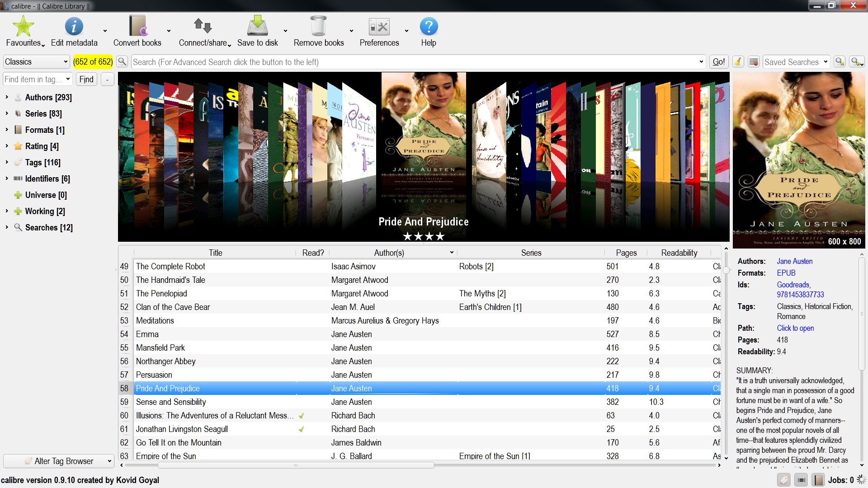Click the Save to disk icon

point(257,27)
